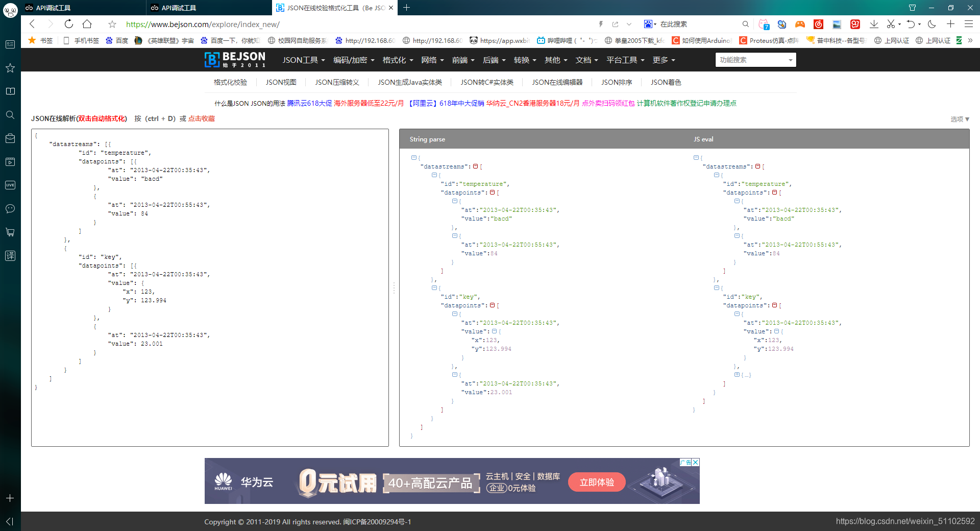980x531 pixels.
Task: Open the search engine selector dropdown arrow
Action: coord(655,24)
